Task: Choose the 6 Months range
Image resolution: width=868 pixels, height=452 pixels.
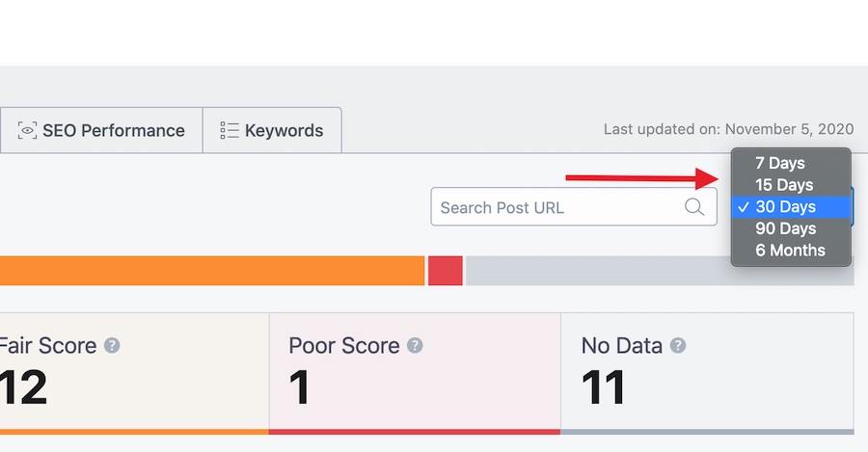Action: (791, 250)
